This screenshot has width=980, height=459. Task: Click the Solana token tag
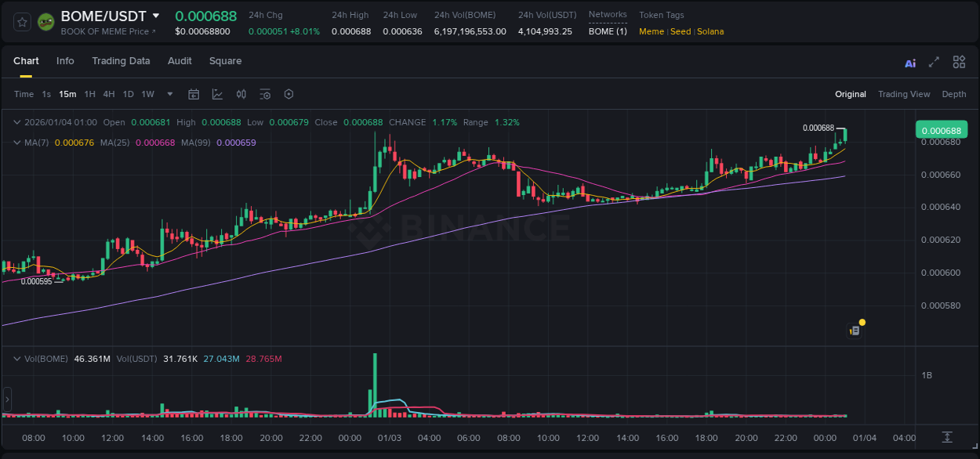coord(710,31)
